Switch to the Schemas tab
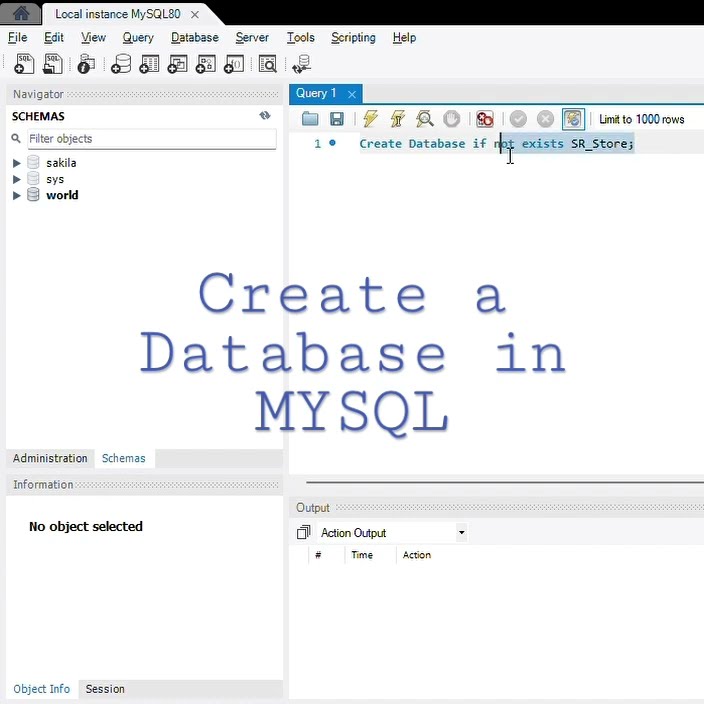 point(123,458)
